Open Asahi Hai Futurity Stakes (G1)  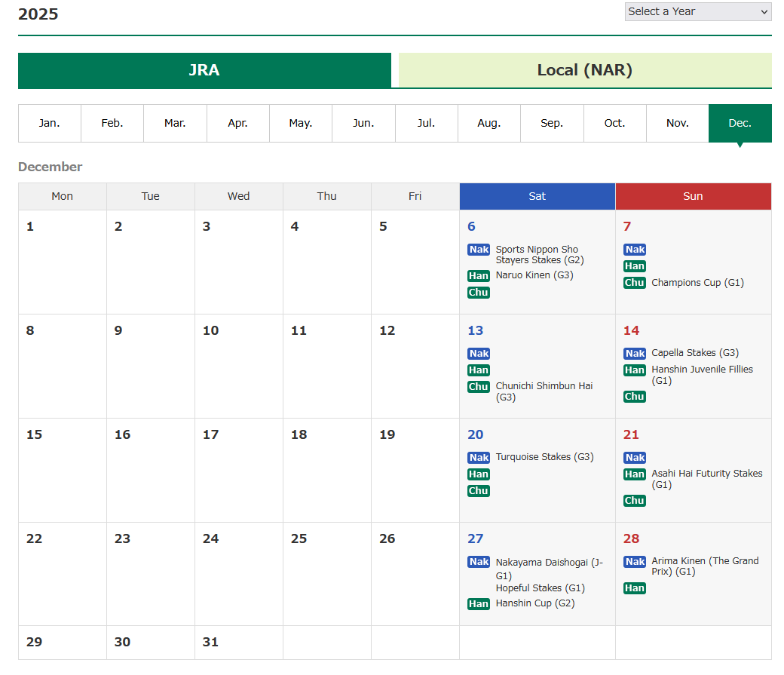pyautogui.click(x=707, y=479)
